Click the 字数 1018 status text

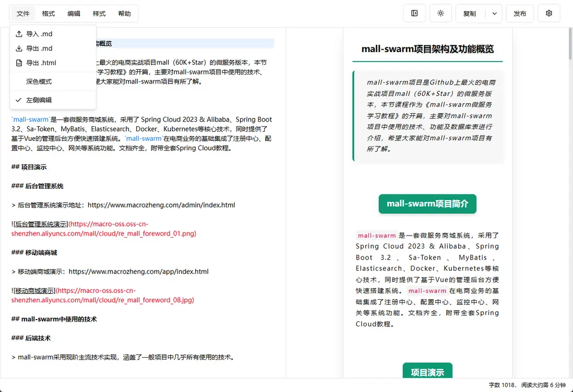click(502, 385)
